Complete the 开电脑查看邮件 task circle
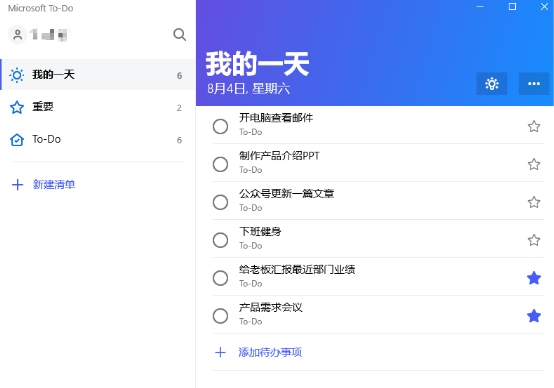The height and width of the screenshot is (388, 554). (220, 126)
